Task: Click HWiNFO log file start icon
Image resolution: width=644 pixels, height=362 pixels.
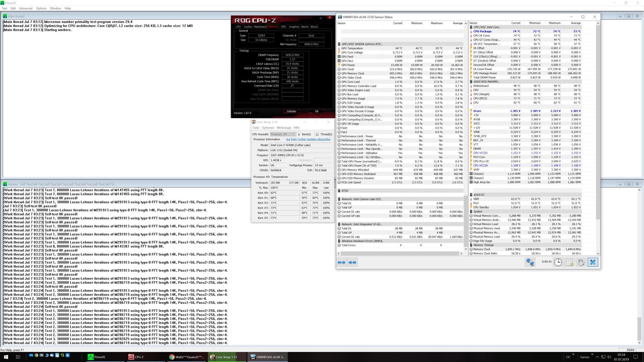Action: (x=569, y=262)
